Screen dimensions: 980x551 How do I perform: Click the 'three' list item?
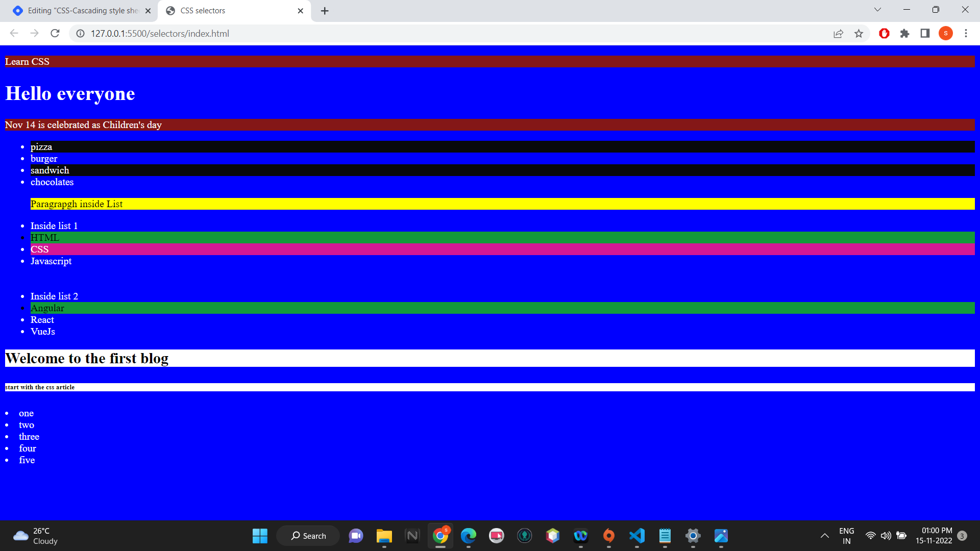29,437
